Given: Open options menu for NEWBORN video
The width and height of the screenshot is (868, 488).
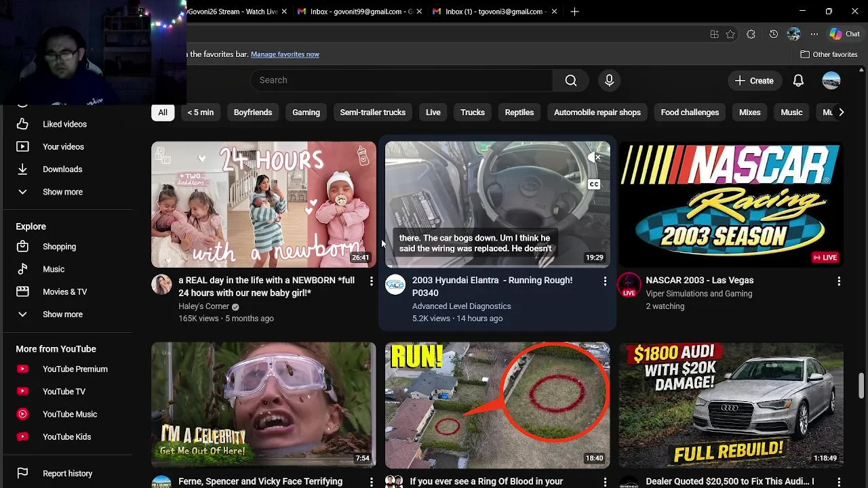Looking at the screenshot, I should (x=371, y=281).
